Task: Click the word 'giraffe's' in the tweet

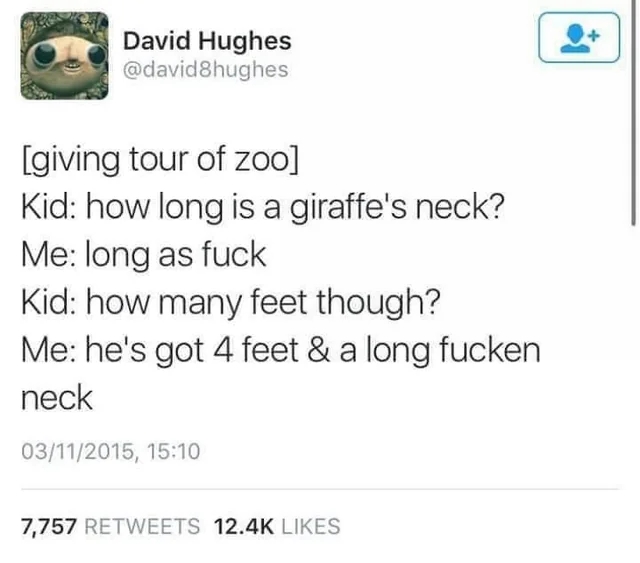Action: tap(348, 207)
